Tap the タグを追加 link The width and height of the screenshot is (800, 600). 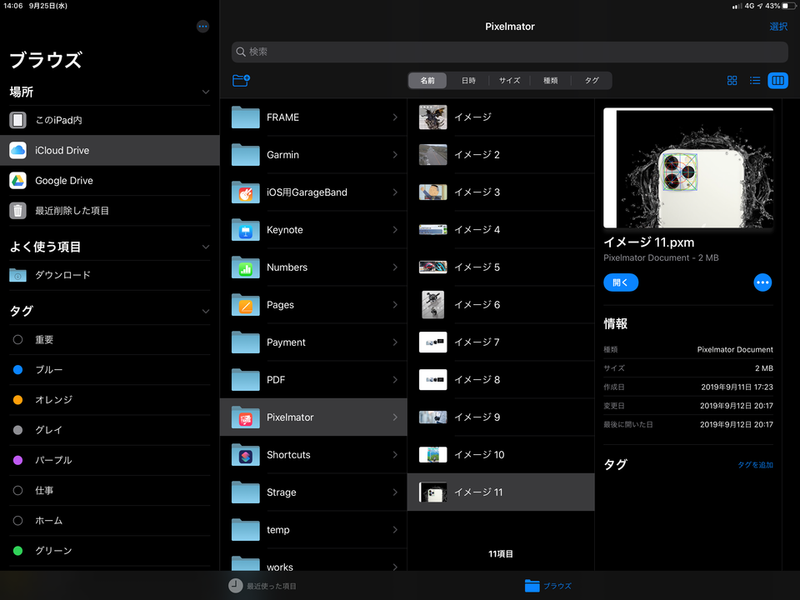pos(755,465)
